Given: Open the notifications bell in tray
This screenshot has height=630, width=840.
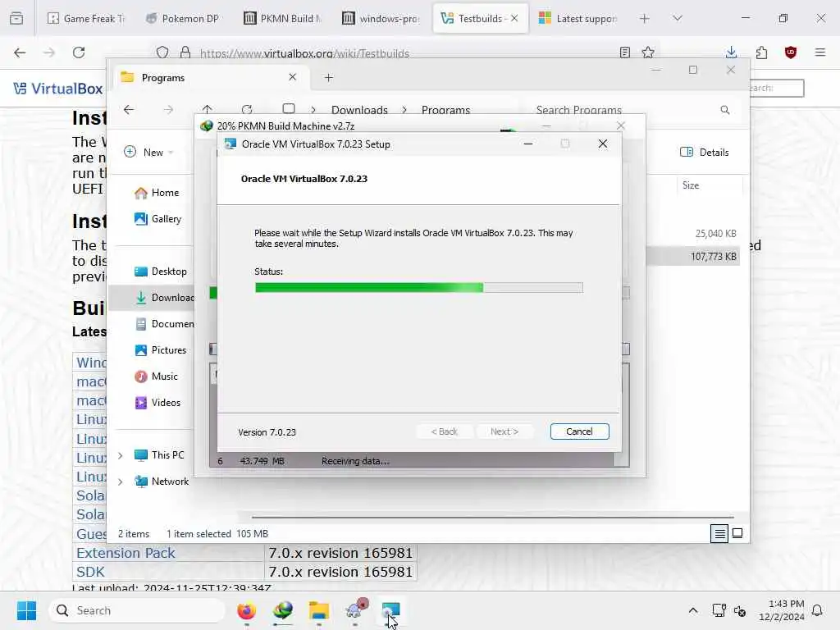Looking at the screenshot, I should pyautogui.click(x=817, y=610).
